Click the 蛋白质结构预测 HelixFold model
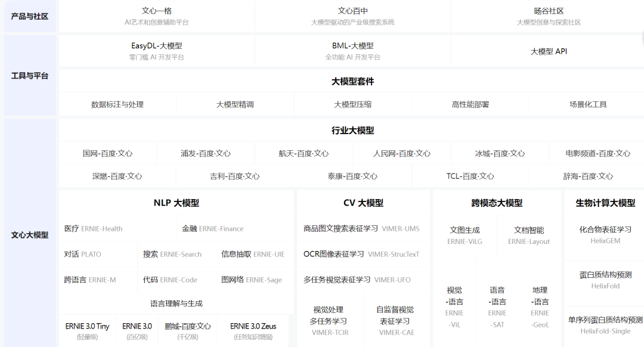644x347 pixels. click(x=605, y=280)
